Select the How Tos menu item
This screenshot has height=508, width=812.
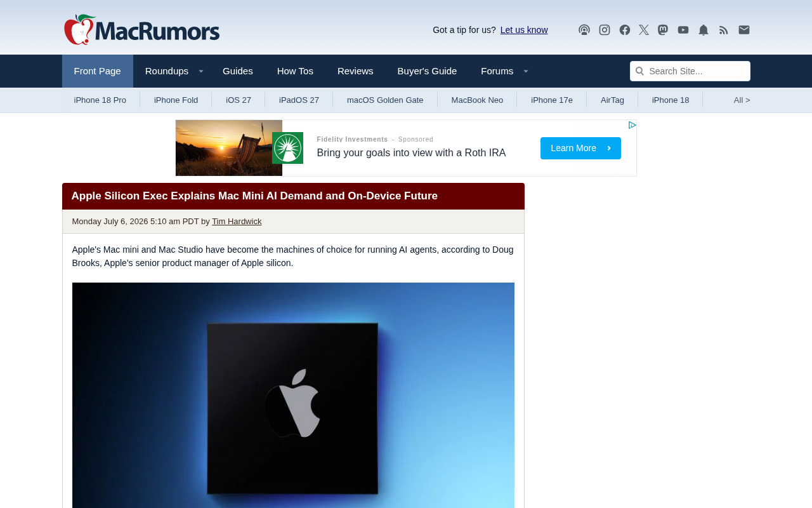tap(295, 71)
